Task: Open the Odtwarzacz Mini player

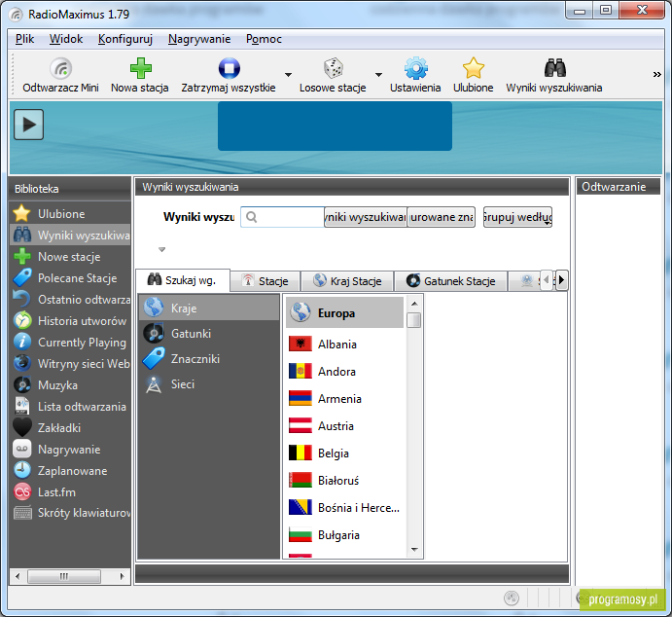Action: [x=60, y=76]
